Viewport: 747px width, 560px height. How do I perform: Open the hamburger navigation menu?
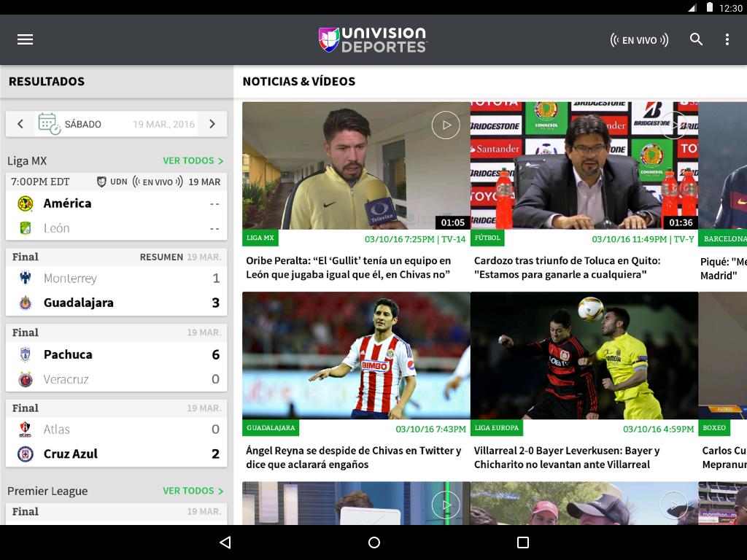pyautogui.click(x=26, y=39)
